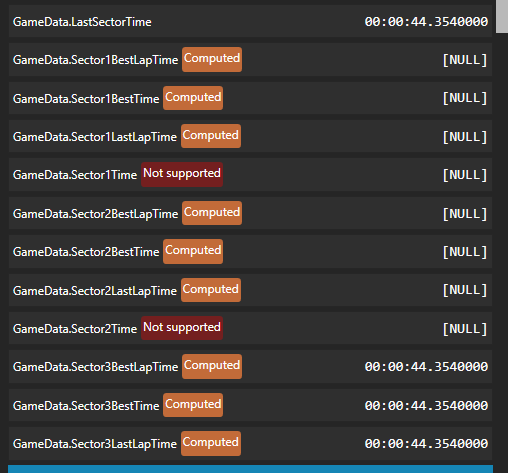Screen dimensions: 508x473
Task: Click Not supported badge on Sector2Time row
Action: pos(182,328)
